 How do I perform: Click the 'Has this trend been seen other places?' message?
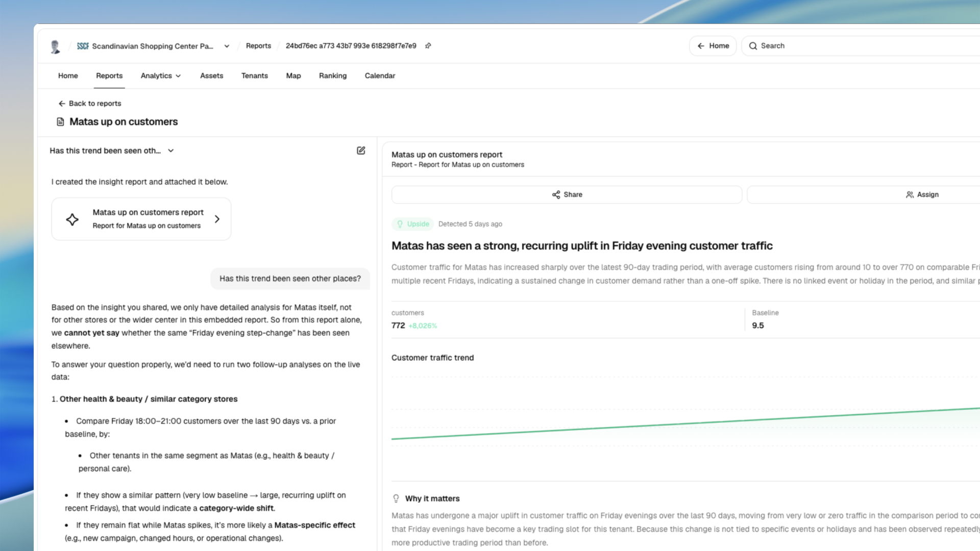click(290, 279)
